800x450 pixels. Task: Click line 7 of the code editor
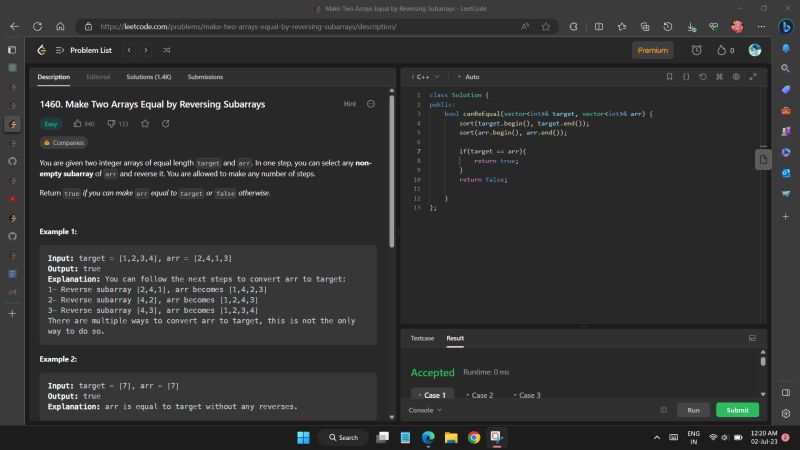[493, 152]
